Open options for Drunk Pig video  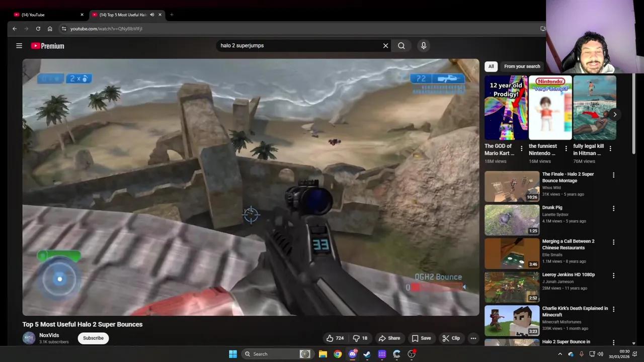point(613,208)
